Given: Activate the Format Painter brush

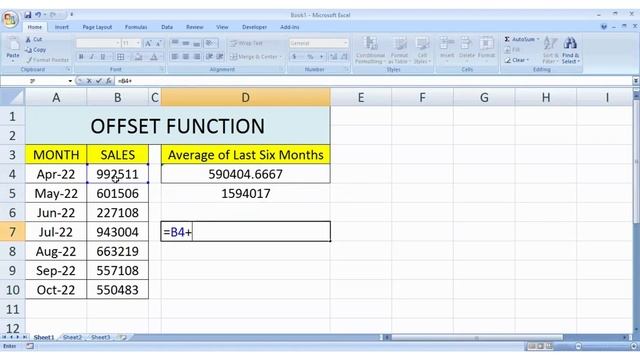Looking at the screenshot, I should pos(47,60).
